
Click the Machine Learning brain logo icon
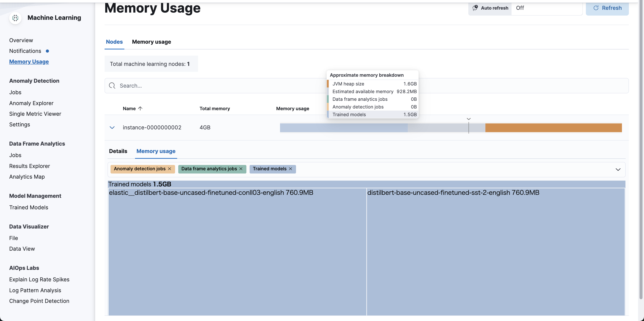(x=15, y=18)
